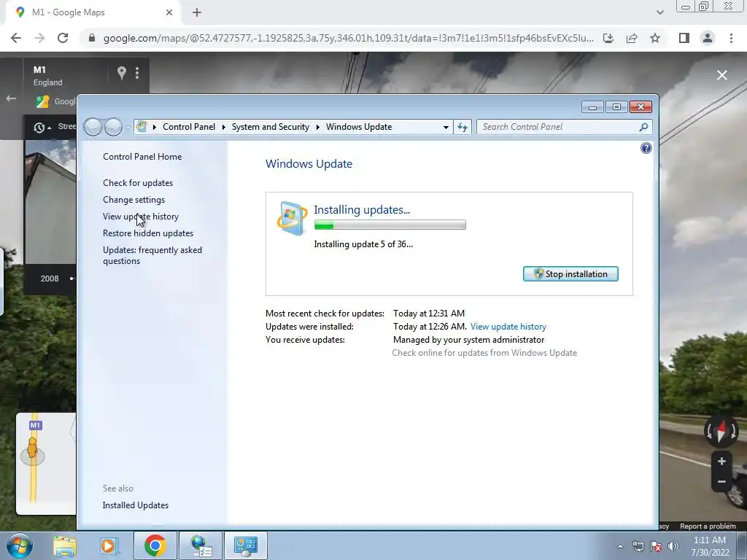Click the refresh button beside the address bar
Image resolution: width=747 pixels, height=560 pixels.
coord(462,127)
